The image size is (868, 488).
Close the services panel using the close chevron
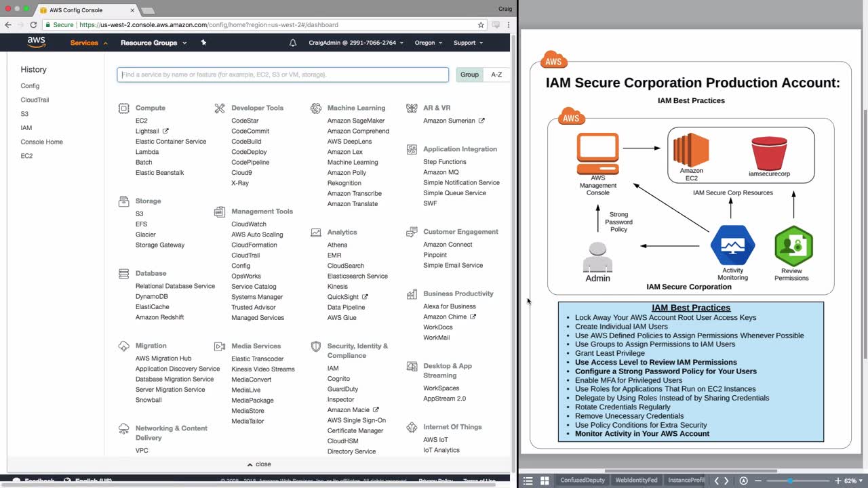(x=259, y=464)
